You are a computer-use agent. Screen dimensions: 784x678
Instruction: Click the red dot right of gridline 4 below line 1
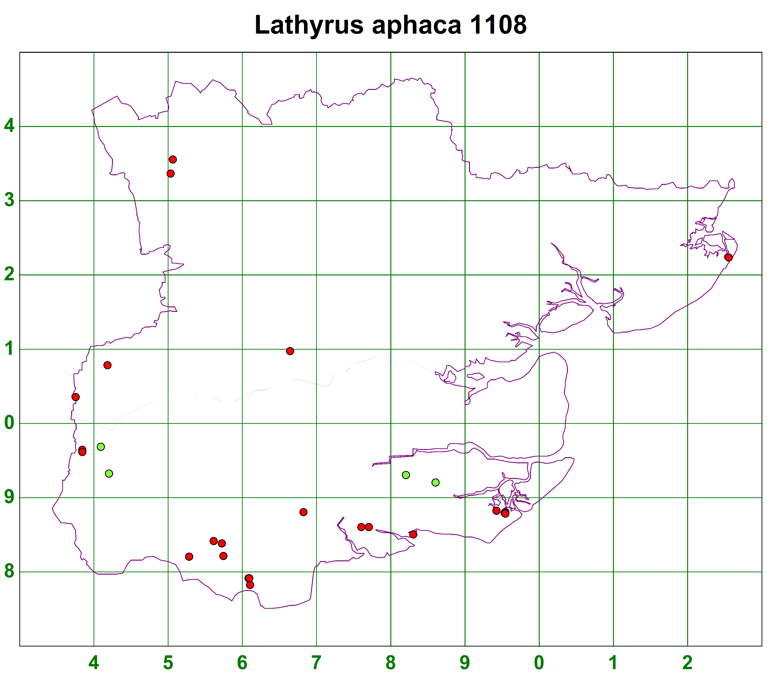[108, 365]
